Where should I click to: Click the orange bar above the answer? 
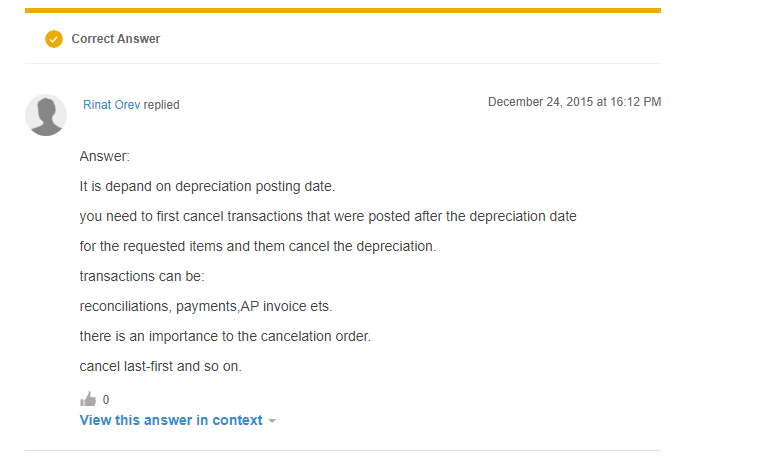click(343, 10)
